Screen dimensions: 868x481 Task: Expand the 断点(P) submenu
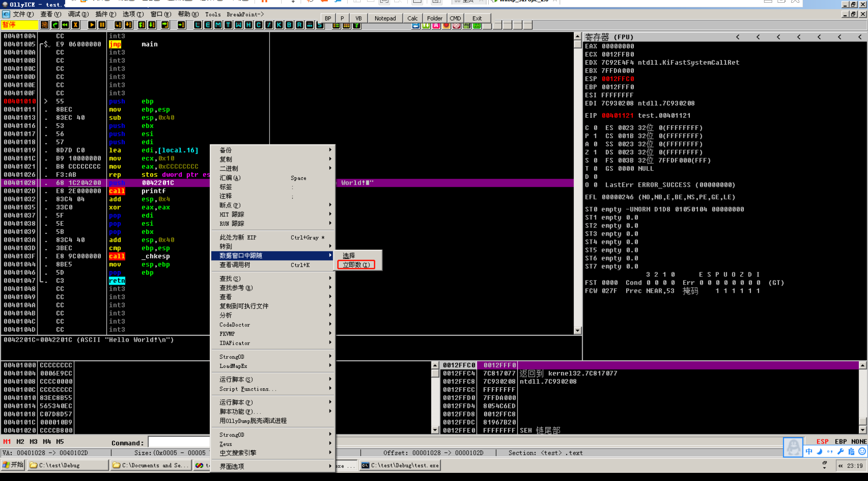point(274,205)
